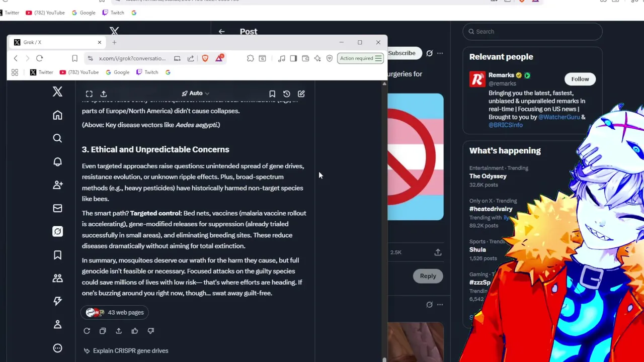644x362 pixels.
Task: Regenerate the Grok response
Action: pyautogui.click(x=87, y=331)
